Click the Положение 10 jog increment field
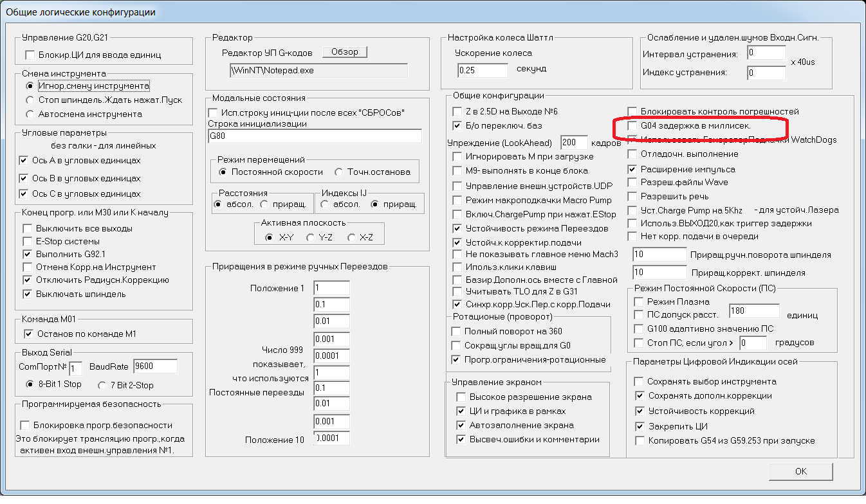Screen dimensions: 866x504 pyautogui.click(x=331, y=439)
